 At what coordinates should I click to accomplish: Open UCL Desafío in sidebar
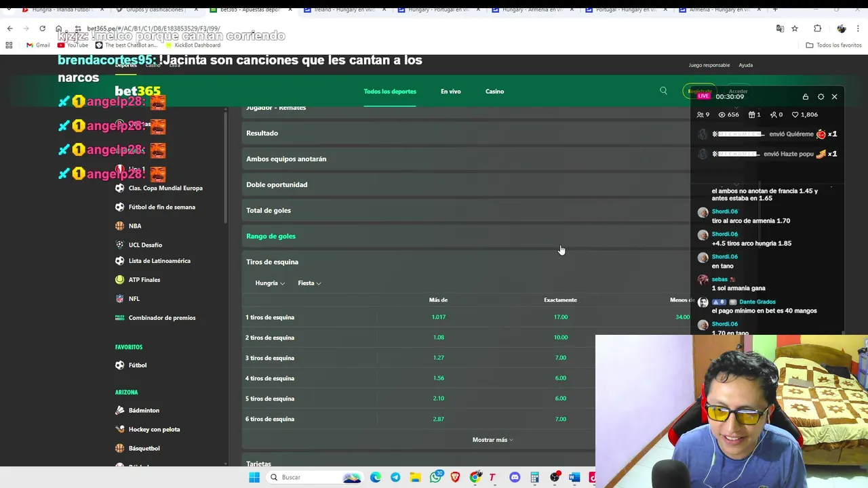(145, 245)
